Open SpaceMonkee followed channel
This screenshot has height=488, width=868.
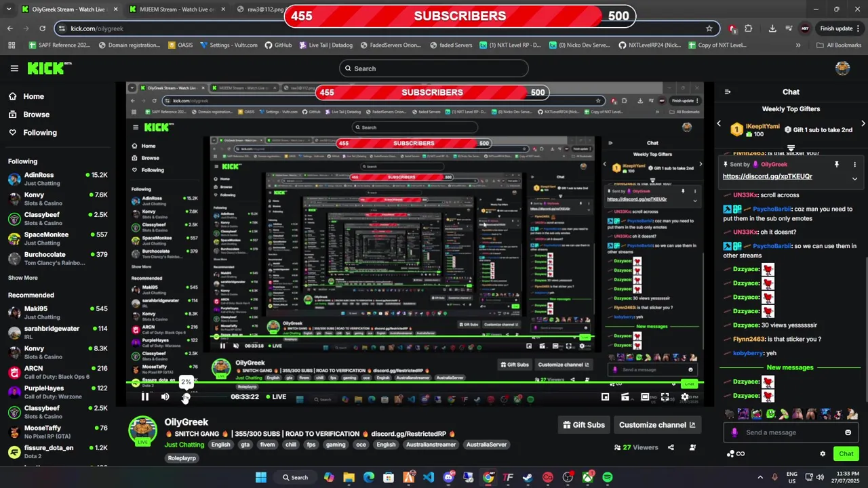point(58,239)
